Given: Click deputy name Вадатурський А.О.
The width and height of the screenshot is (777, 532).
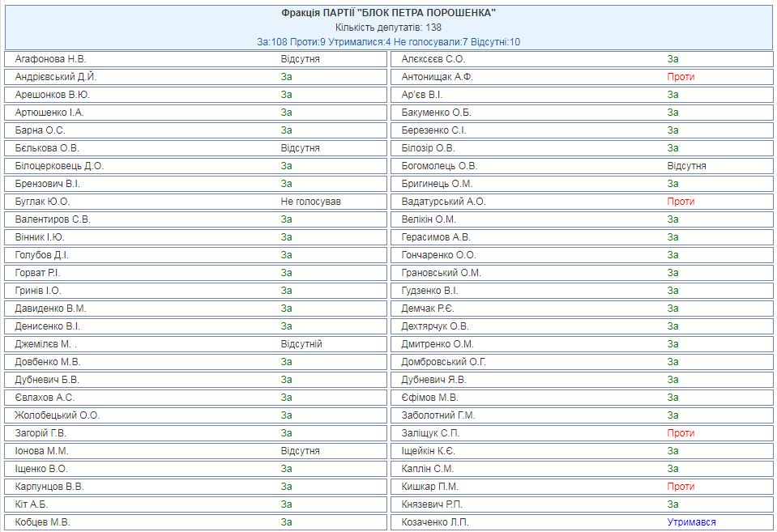Looking at the screenshot, I should point(443,202).
